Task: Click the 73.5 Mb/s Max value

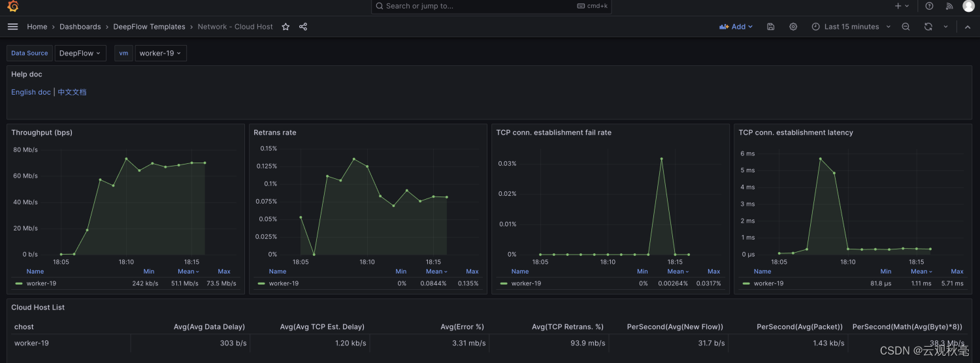Action: tap(220, 283)
